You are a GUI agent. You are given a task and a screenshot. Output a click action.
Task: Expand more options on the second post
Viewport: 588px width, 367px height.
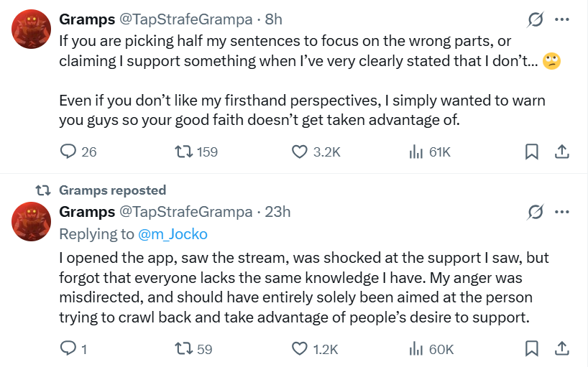[x=562, y=212]
